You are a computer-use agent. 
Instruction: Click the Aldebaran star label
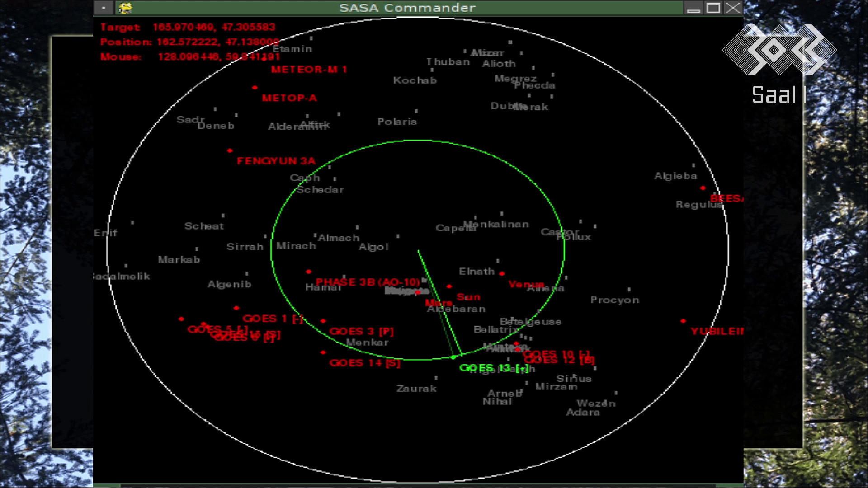click(x=456, y=309)
